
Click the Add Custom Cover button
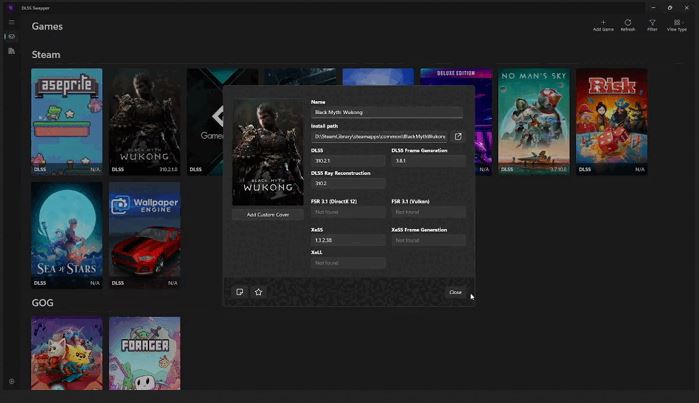[x=268, y=214]
